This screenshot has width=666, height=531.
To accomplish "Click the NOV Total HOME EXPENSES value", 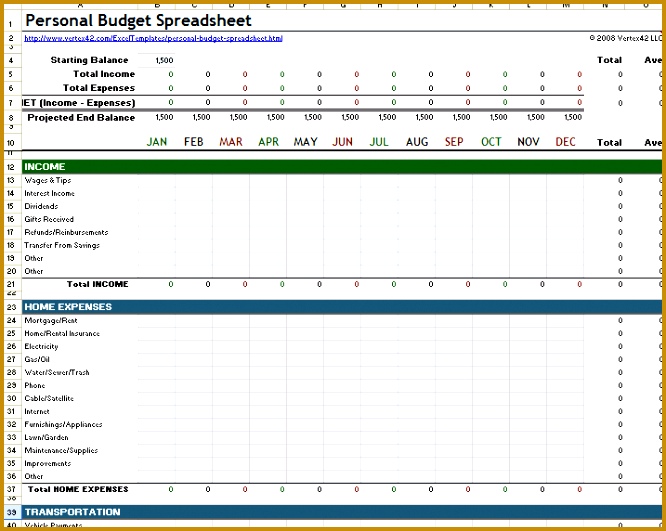I will [x=542, y=489].
